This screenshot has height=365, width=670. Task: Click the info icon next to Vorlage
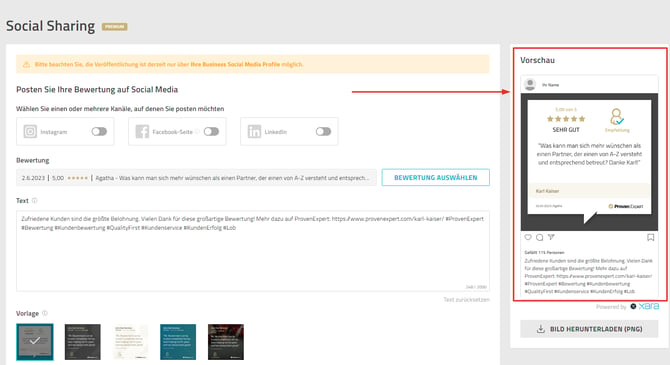tap(45, 313)
